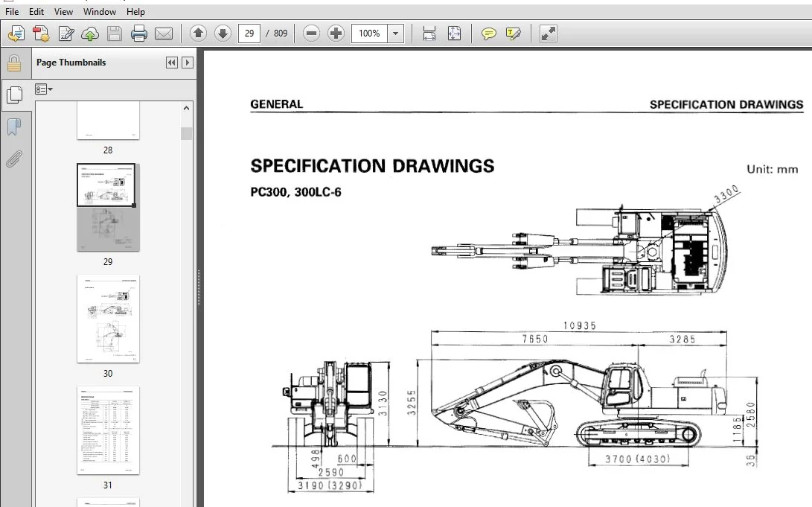This screenshot has width=812, height=507.
Task: Click the Page Thumbnails panel title
Action: (x=71, y=62)
